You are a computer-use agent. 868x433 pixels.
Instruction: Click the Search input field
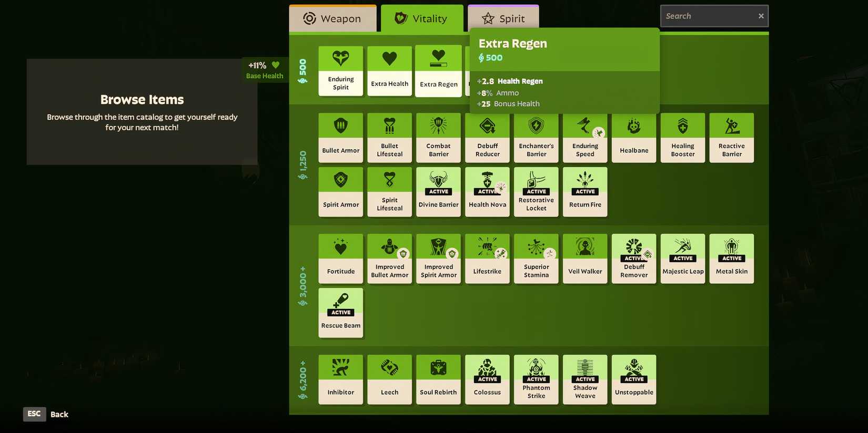coord(708,16)
